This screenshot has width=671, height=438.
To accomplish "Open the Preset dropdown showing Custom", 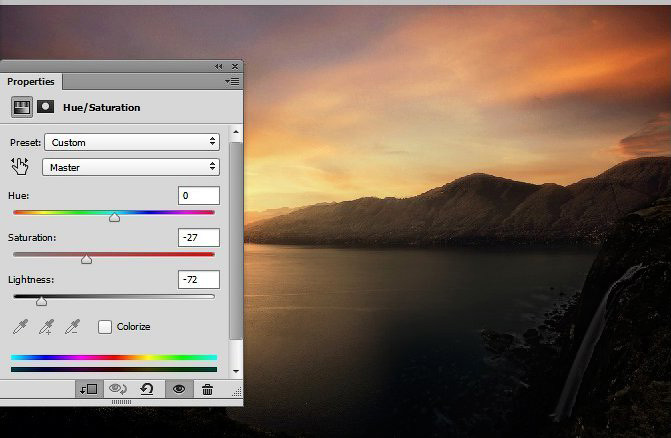I will [x=132, y=142].
